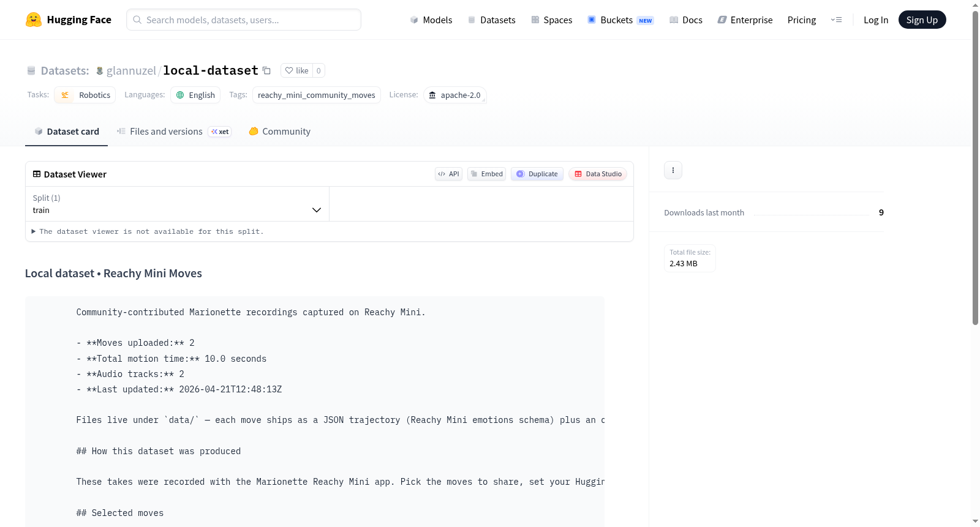Image resolution: width=980 pixels, height=527 pixels.
Task: Open Buckets section
Action: (x=620, y=20)
